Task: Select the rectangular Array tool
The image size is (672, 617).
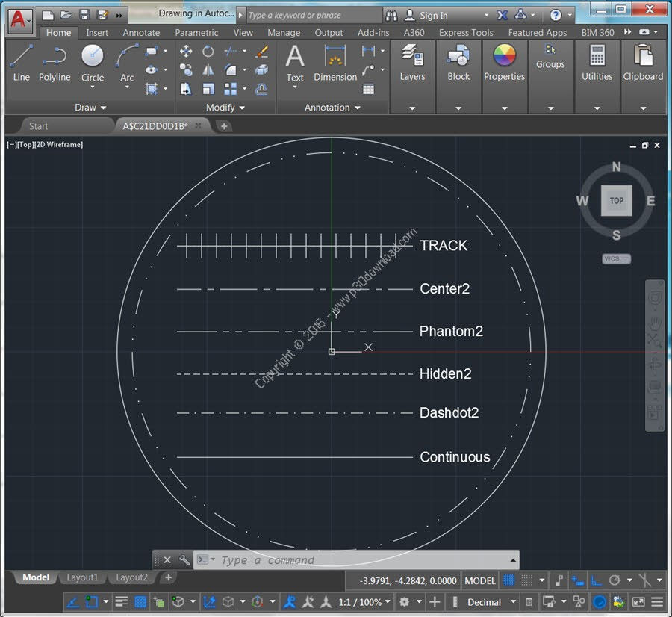Action: tap(230, 89)
